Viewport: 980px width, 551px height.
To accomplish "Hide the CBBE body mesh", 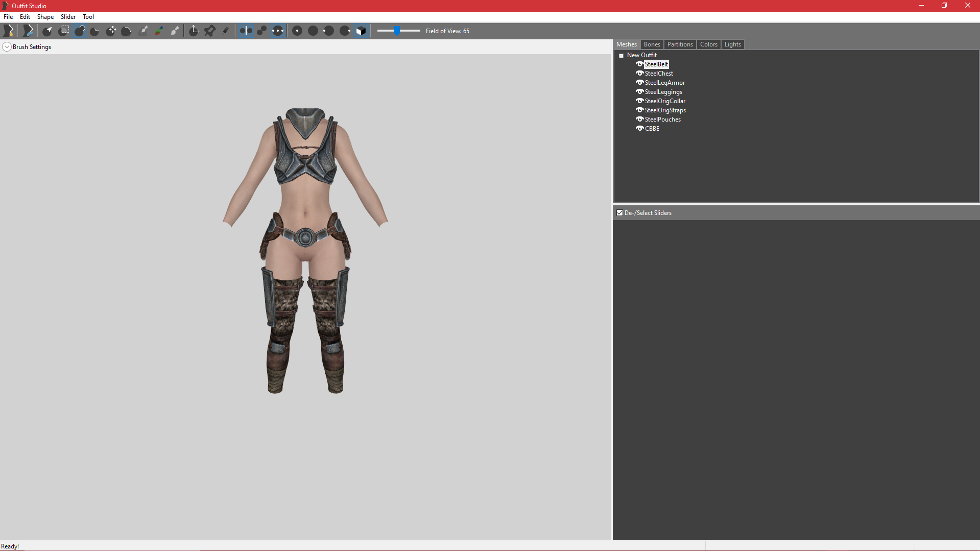I will (639, 129).
